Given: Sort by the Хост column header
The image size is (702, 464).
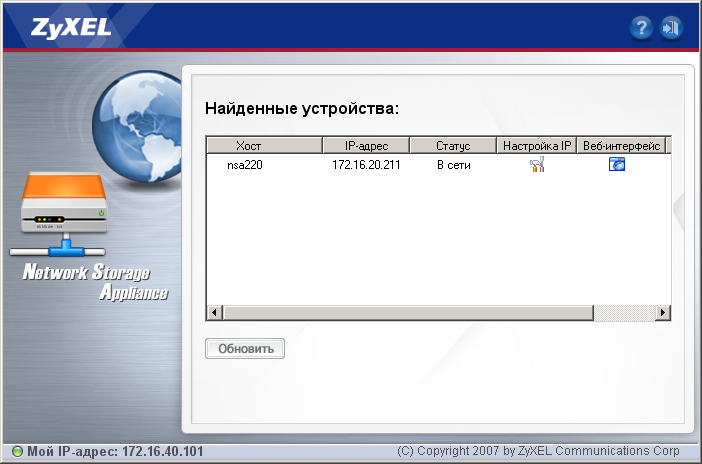Looking at the screenshot, I should (x=265, y=146).
